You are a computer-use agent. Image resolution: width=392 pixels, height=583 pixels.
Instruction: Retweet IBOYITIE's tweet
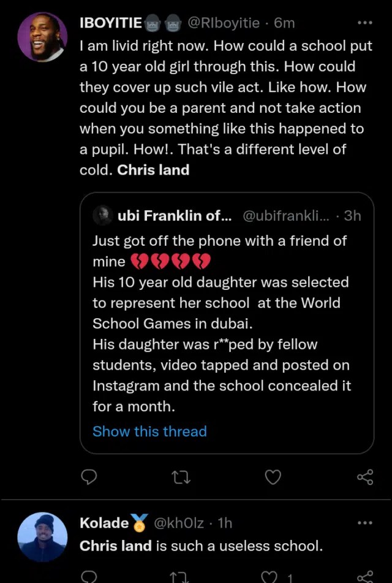click(181, 477)
